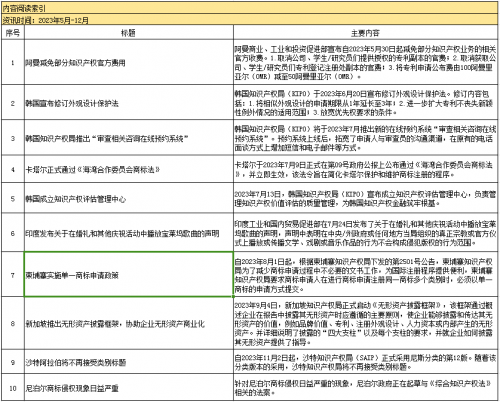
Task: Open content cell starting "自2023年11月2日起"
Action: tap(366, 362)
